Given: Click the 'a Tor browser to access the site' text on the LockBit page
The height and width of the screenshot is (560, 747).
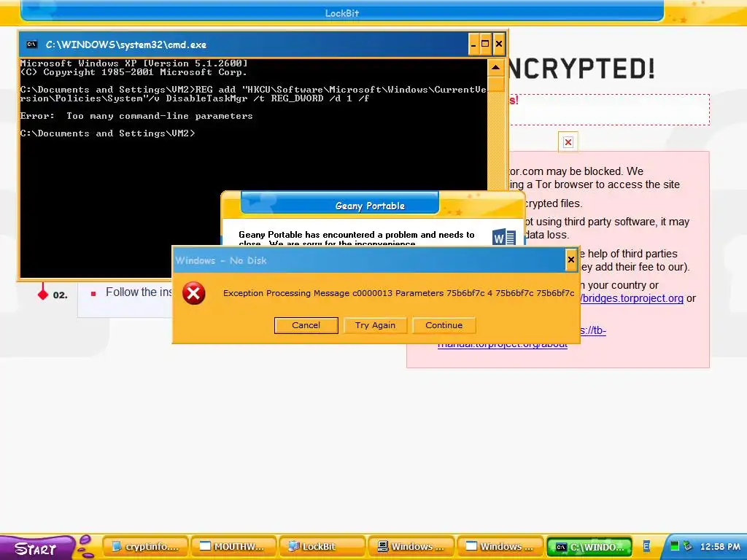Looking at the screenshot, I should [x=603, y=184].
